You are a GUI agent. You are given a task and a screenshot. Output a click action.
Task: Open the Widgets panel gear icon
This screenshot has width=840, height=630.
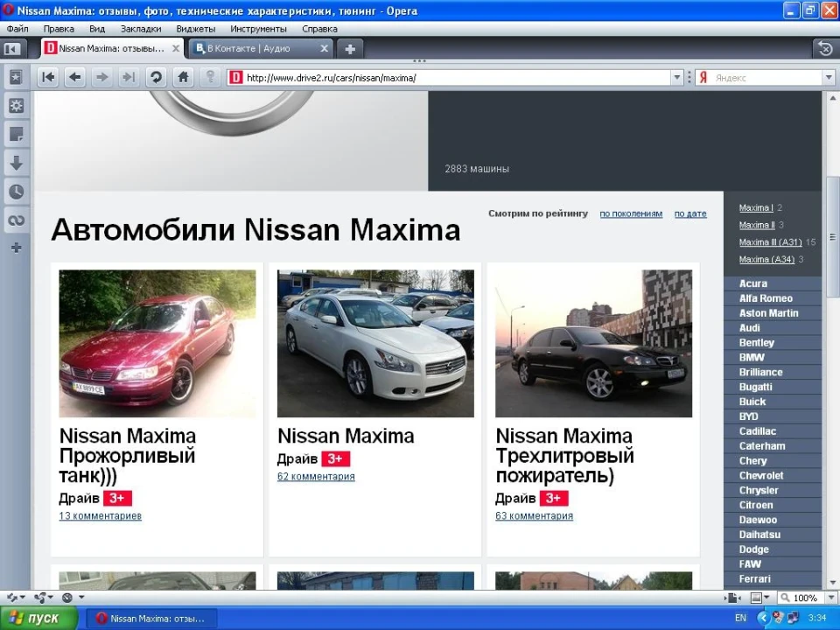pyautogui.click(x=16, y=106)
